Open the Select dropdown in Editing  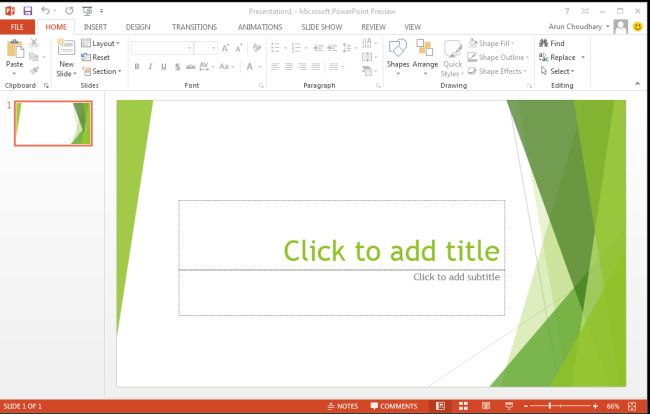pos(558,71)
